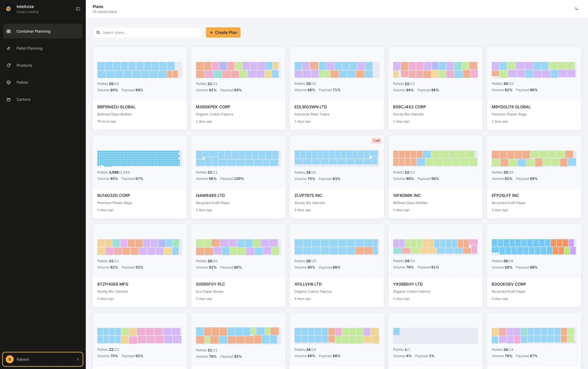Open the Pellet Planning menu item
This screenshot has width=588, height=369.
pos(43,48)
